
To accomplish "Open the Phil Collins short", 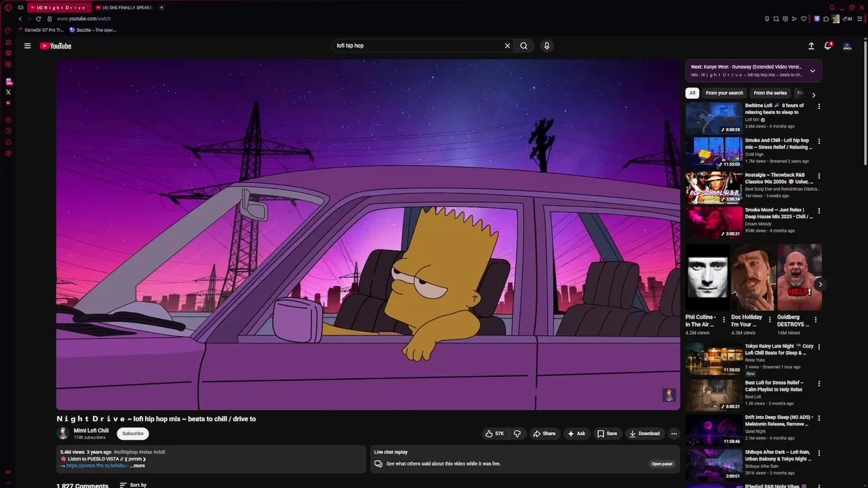I will [x=707, y=277].
